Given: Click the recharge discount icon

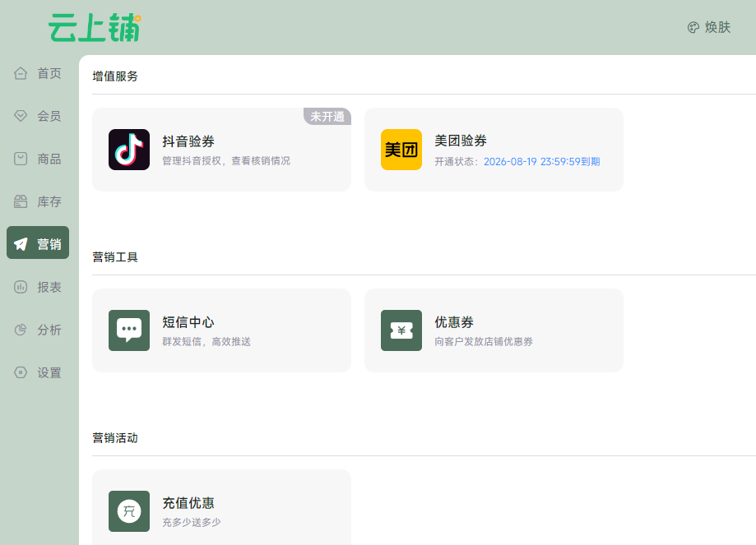Looking at the screenshot, I should point(129,511).
